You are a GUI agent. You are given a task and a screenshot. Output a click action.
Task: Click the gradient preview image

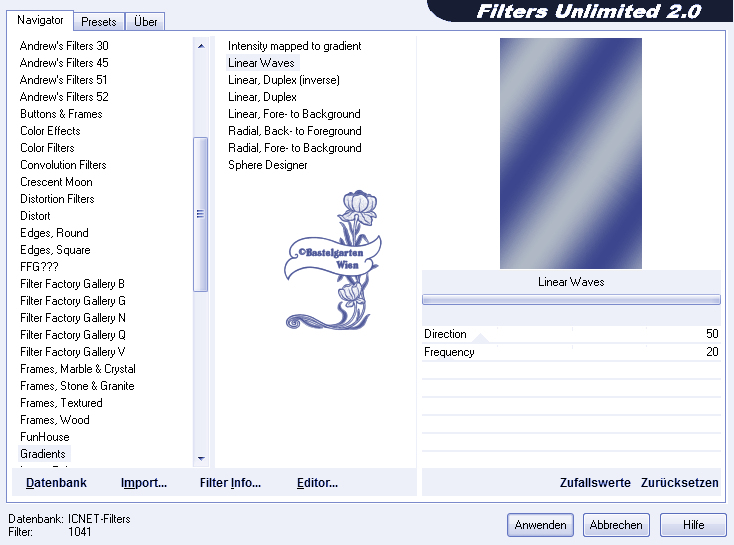click(571, 154)
